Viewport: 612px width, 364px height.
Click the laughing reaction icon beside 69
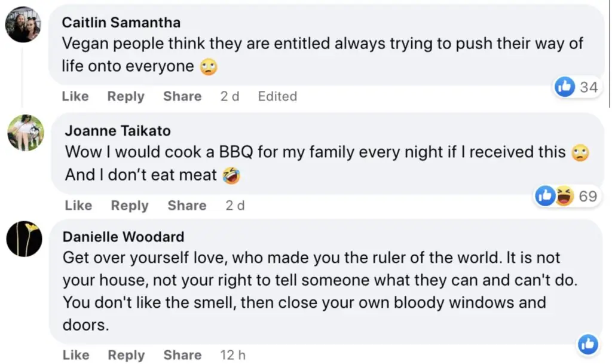(x=563, y=196)
